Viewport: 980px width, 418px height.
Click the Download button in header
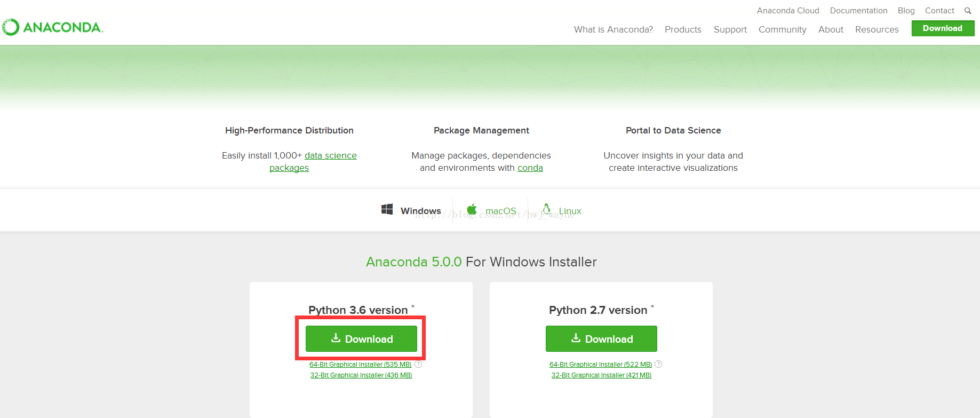point(943,28)
